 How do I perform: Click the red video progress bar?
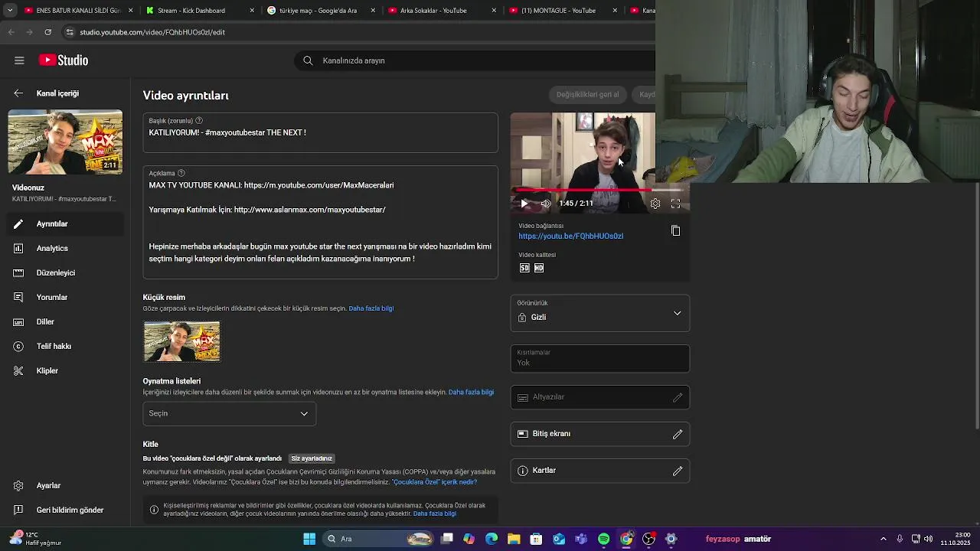[x=600, y=190]
